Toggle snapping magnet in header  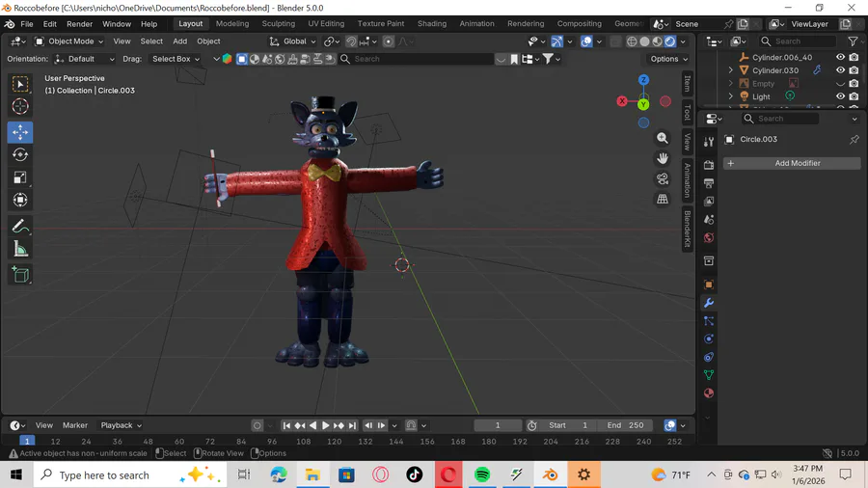(x=351, y=41)
